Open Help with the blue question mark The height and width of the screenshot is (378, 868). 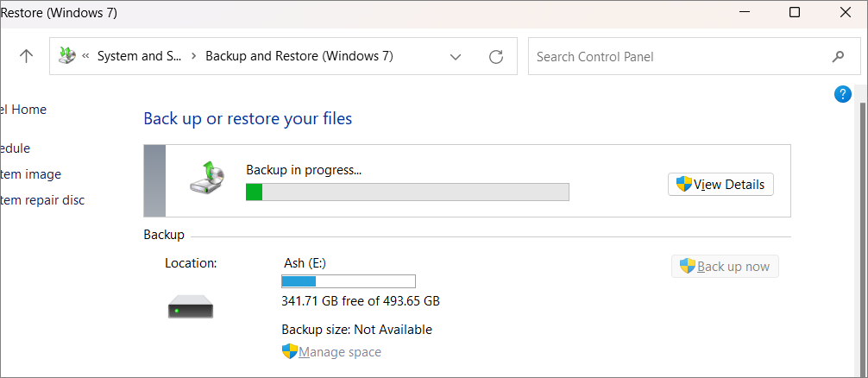point(843,94)
